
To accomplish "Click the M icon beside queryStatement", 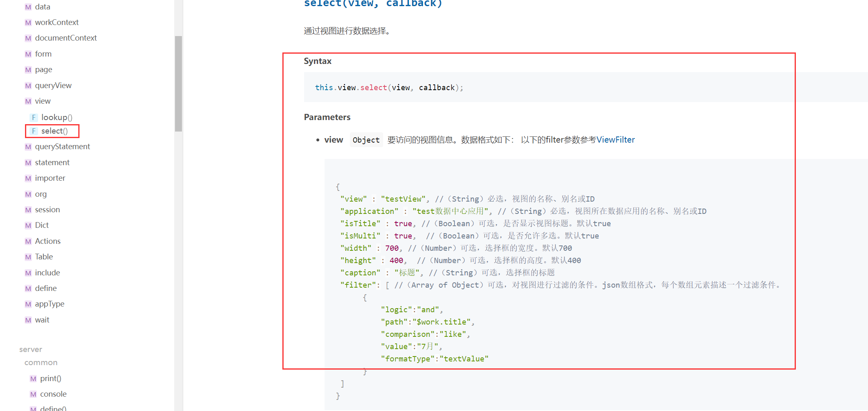I will click(x=28, y=147).
